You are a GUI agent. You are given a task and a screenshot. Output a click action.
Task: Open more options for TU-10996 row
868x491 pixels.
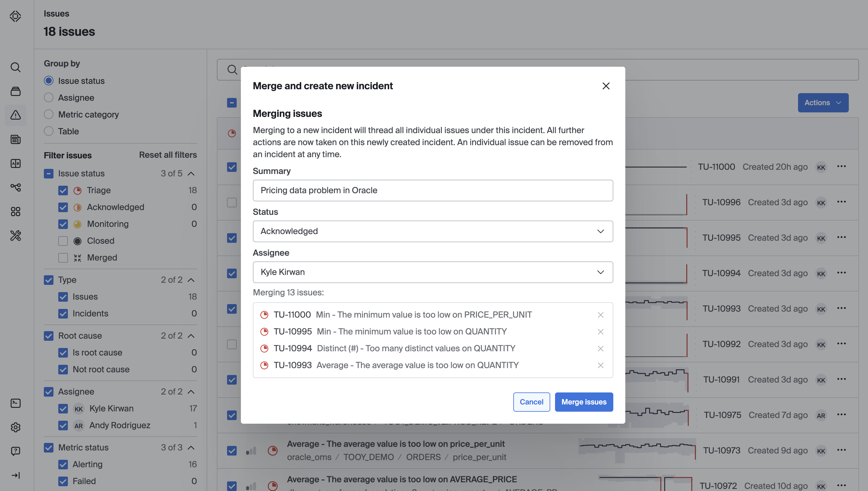[841, 202]
